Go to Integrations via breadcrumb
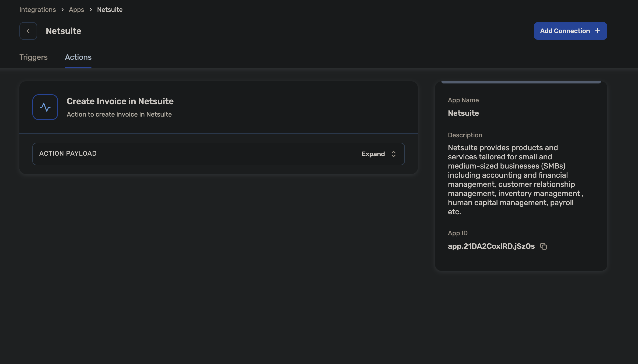Viewport: 638px width, 364px height. [x=38, y=10]
